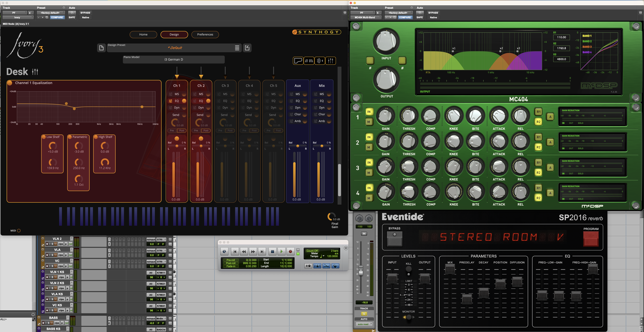Click SAFE button in the Ivory plug-in header
The width and height of the screenshot is (644, 332).
pos(72,18)
